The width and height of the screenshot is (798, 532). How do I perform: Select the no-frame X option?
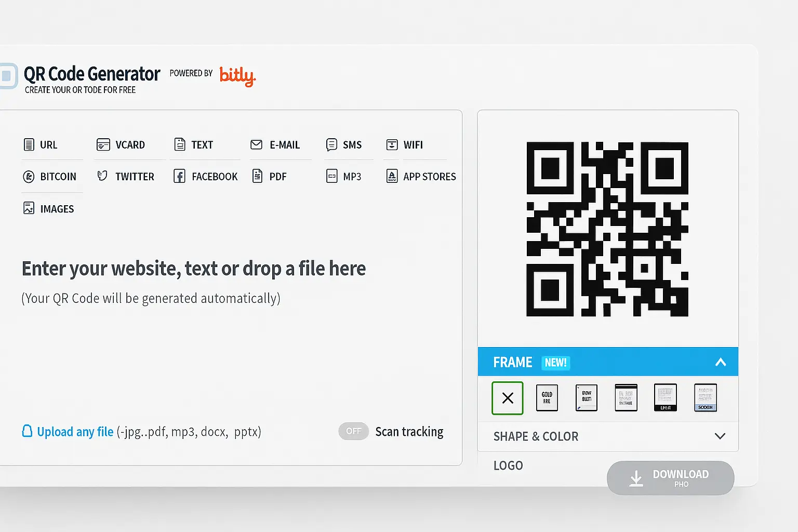click(508, 398)
